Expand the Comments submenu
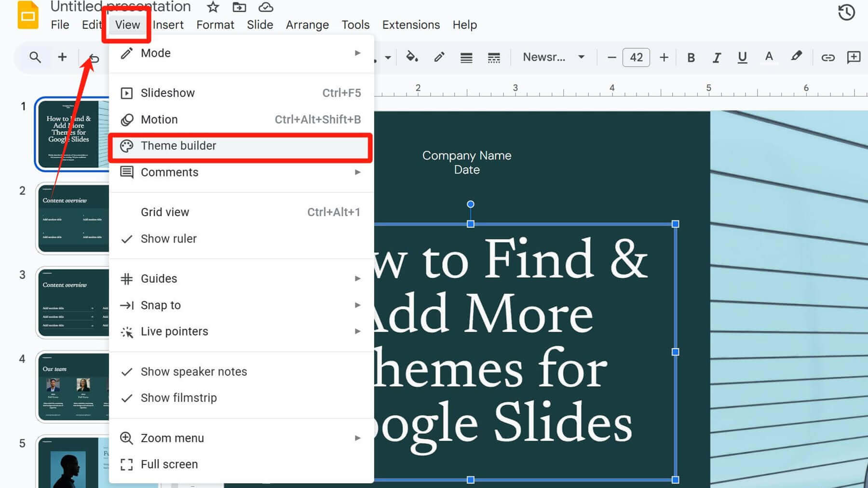 (241, 172)
